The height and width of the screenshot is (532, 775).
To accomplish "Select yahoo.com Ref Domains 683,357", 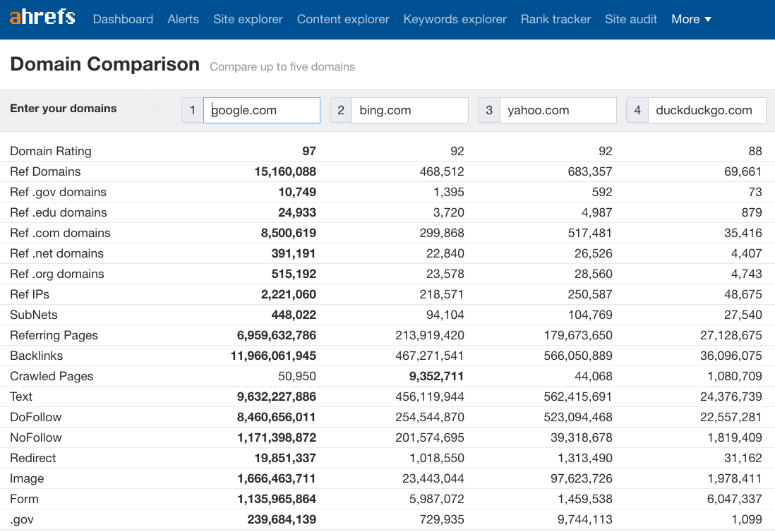I will pyautogui.click(x=590, y=171).
